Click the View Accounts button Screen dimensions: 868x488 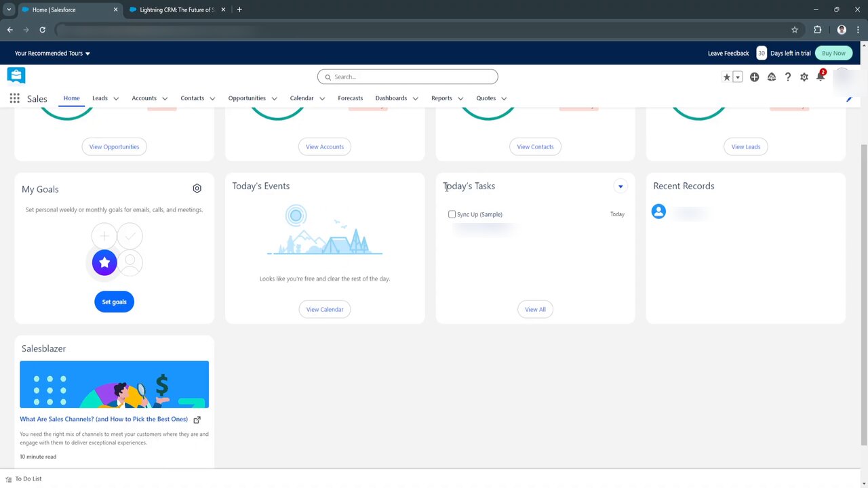[325, 146]
